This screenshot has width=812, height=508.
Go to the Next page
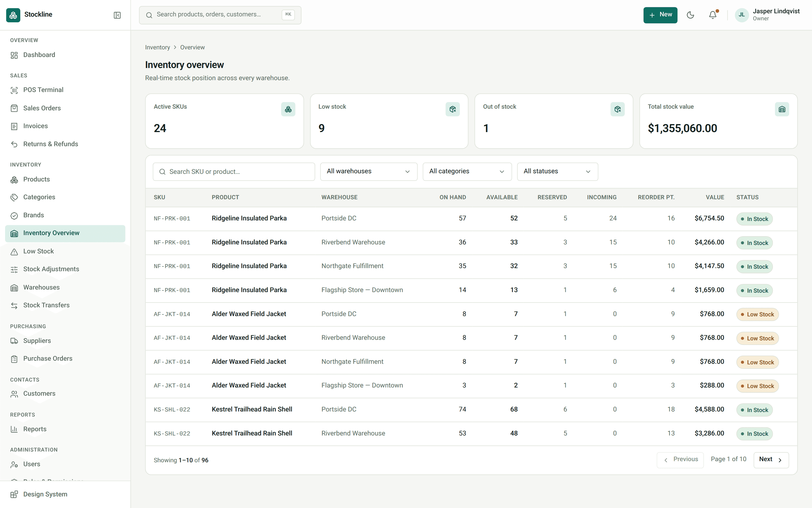[771, 460]
